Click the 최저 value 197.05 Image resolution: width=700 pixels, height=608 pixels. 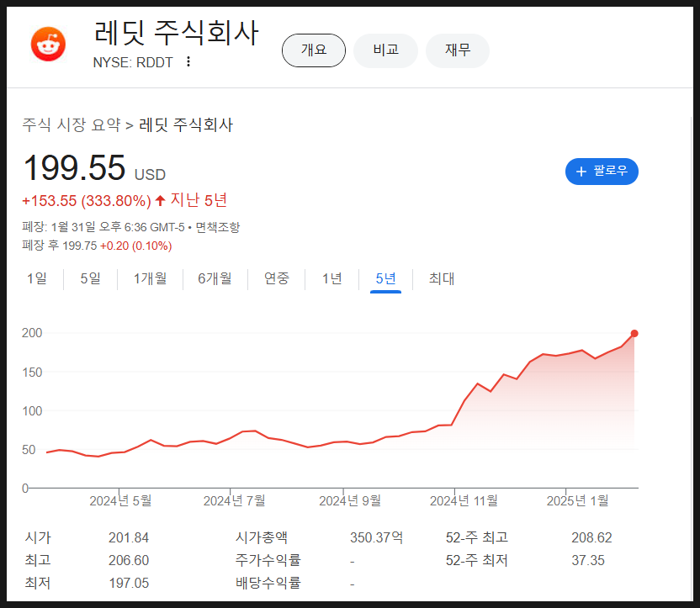pos(129,583)
